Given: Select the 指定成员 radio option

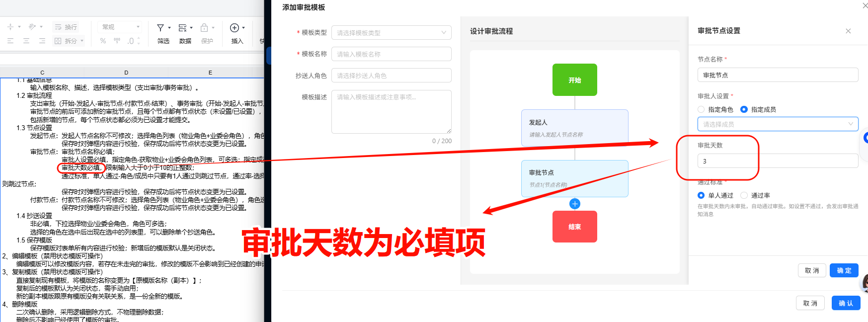Looking at the screenshot, I should [758, 109].
